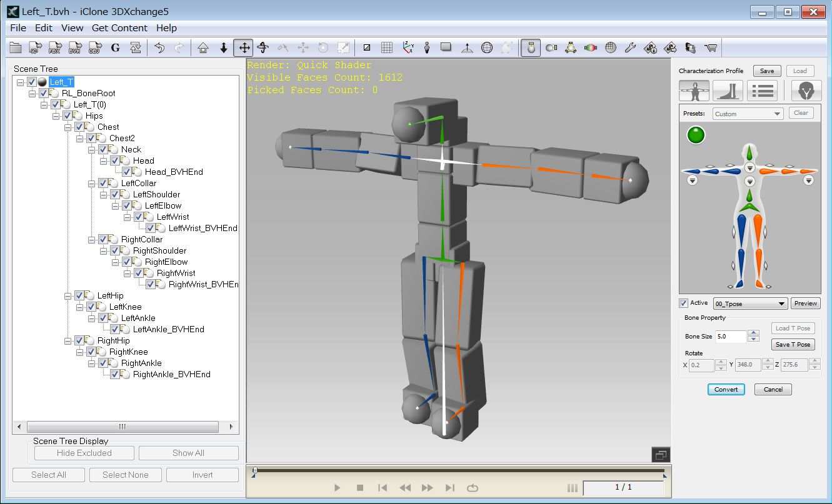Click the Home view icon
Screen dimensions: 832x504
pos(203,47)
